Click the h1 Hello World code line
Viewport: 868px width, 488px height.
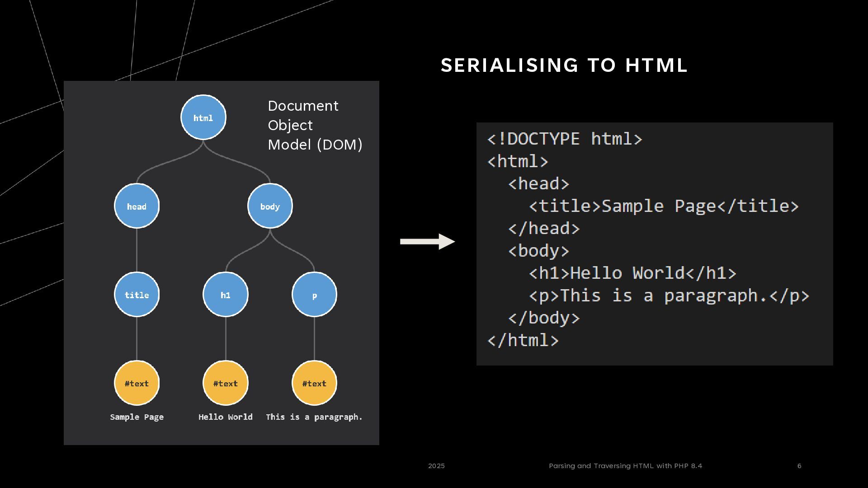632,273
